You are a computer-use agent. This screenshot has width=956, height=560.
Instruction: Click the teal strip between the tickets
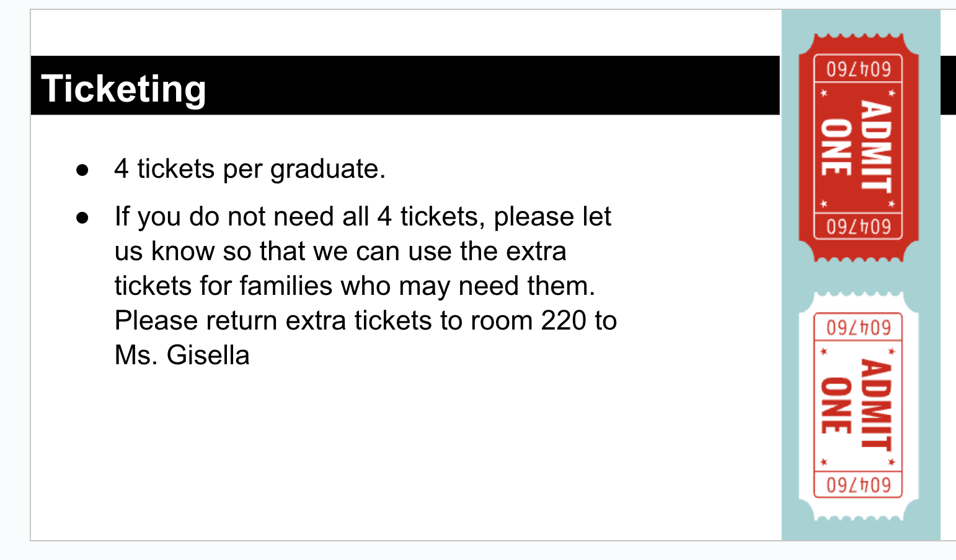pos(859,276)
